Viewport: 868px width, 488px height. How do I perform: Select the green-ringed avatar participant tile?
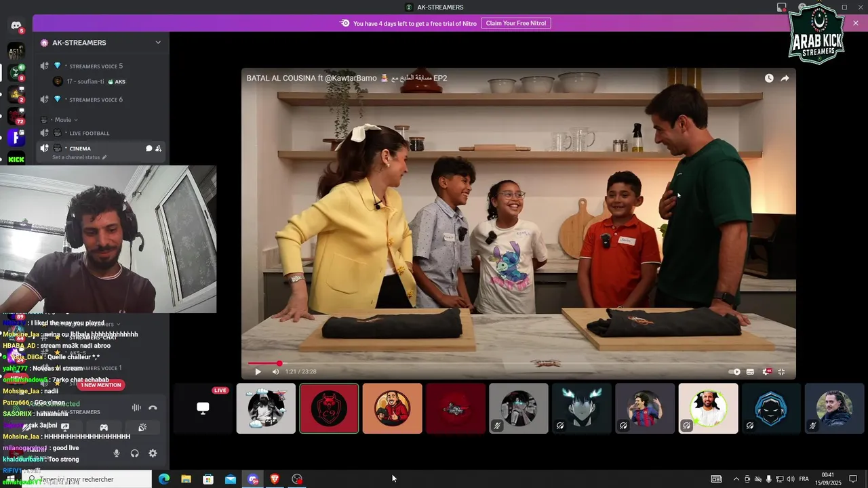708,409
